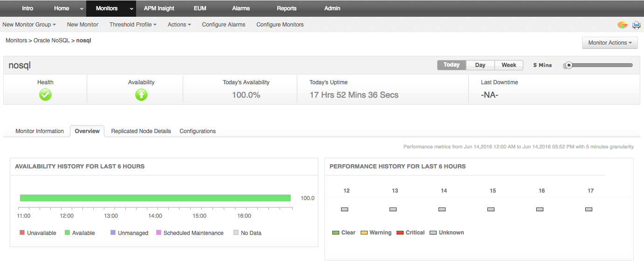Image resolution: width=644 pixels, height=268 pixels.
Task: Click the polling interval slider handle
Action: 568,66
